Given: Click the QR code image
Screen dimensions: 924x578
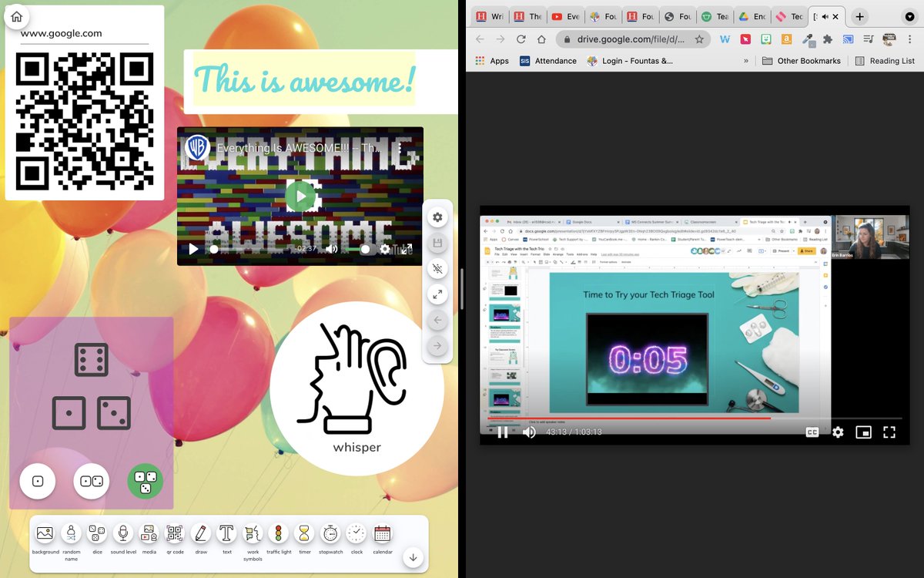Looking at the screenshot, I should tap(85, 121).
